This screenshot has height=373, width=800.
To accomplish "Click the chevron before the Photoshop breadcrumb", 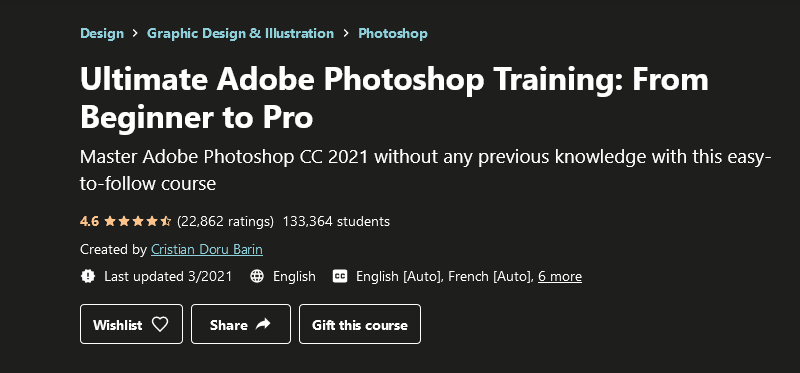I will tap(346, 34).
